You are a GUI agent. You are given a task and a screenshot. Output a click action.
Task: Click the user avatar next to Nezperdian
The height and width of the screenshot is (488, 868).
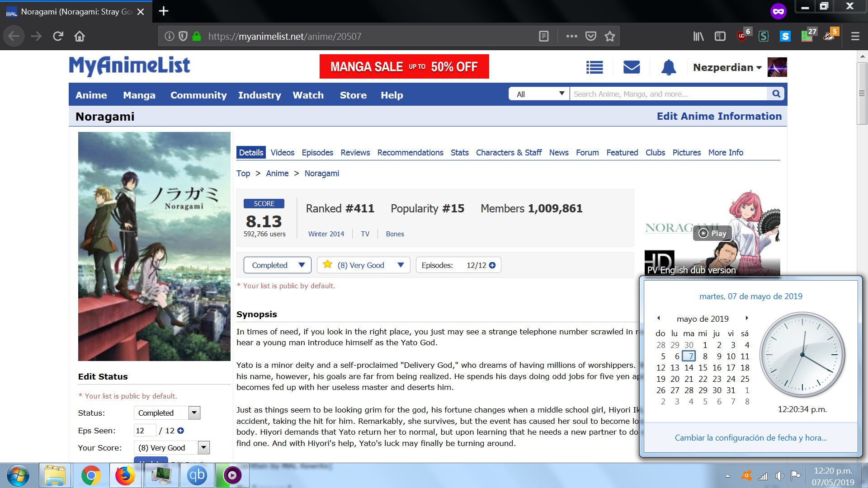pos(777,67)
